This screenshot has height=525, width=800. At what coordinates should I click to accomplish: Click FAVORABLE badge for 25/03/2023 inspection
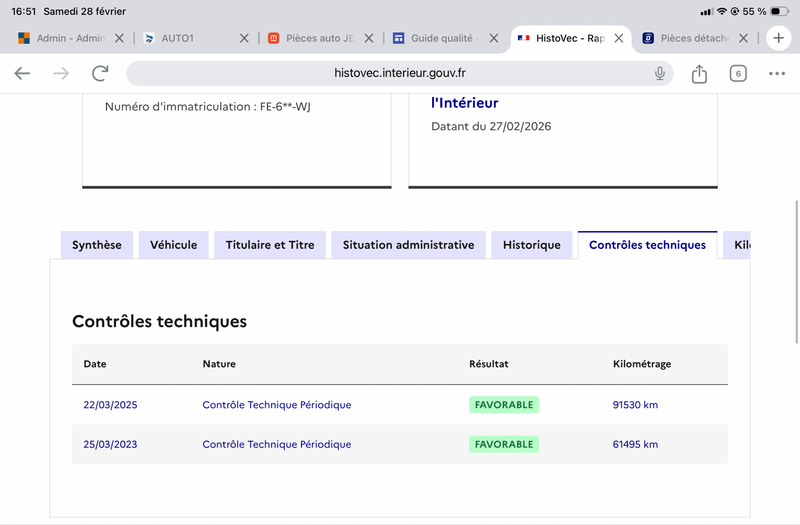click(x=504, y=444)
